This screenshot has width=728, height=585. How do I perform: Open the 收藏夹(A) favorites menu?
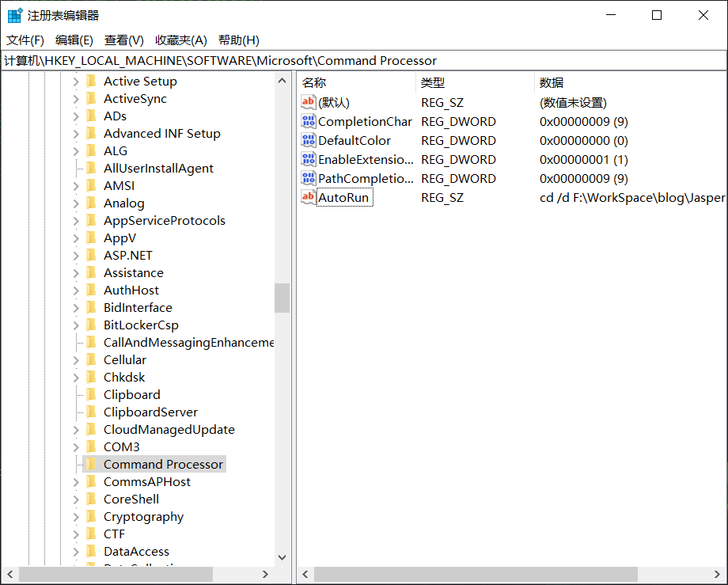point(180,40)
